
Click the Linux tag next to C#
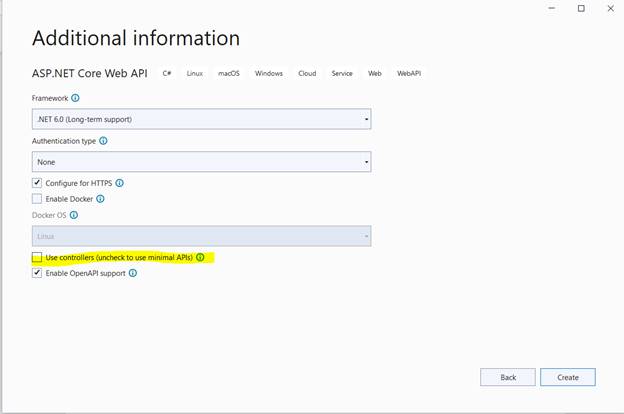pyautogui.click(x=195, y=73)
